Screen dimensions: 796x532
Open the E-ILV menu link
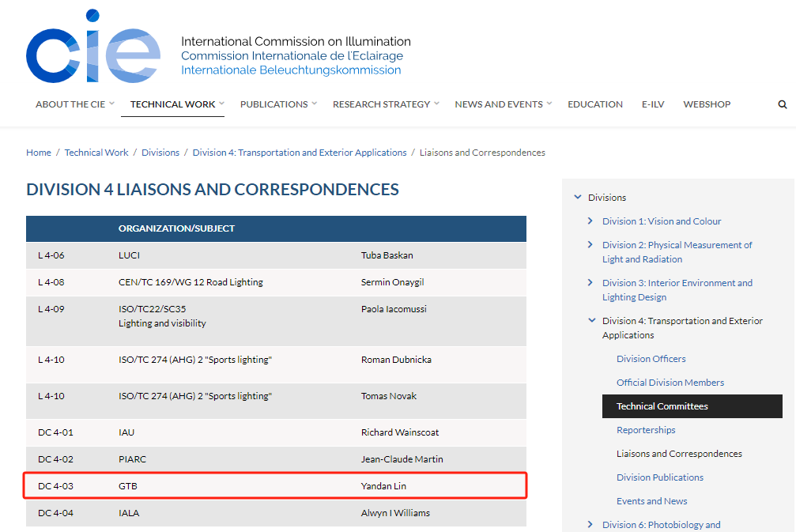(653, 104)
